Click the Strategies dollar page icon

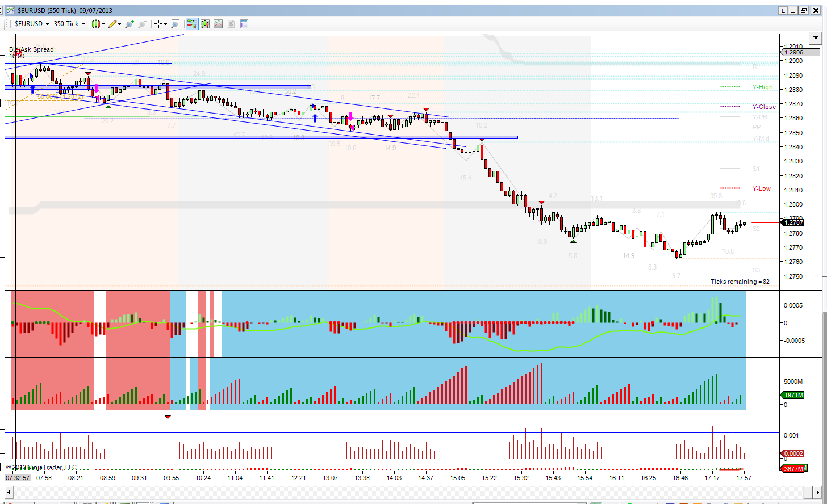pyautogui.click(x=231, y=24)
